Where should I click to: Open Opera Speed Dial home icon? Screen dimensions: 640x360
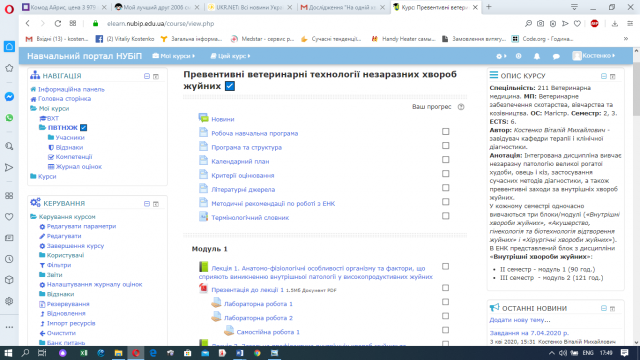pyautogui.click(x=9, y=46)
